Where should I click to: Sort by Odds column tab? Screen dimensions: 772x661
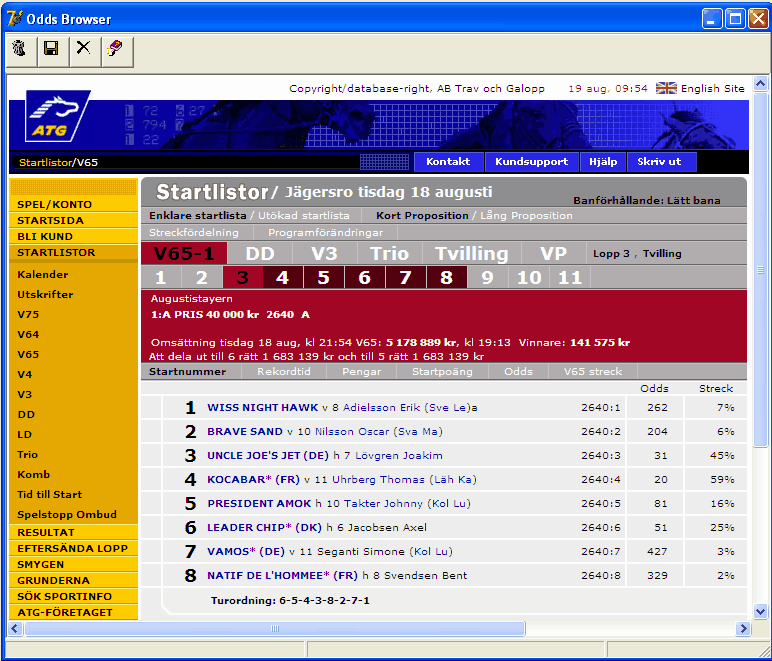click(518, 372)
